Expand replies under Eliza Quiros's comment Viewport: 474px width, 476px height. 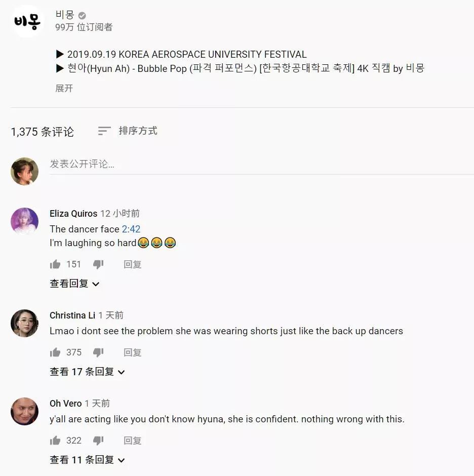pyautogui.click(x=74, y=284)
